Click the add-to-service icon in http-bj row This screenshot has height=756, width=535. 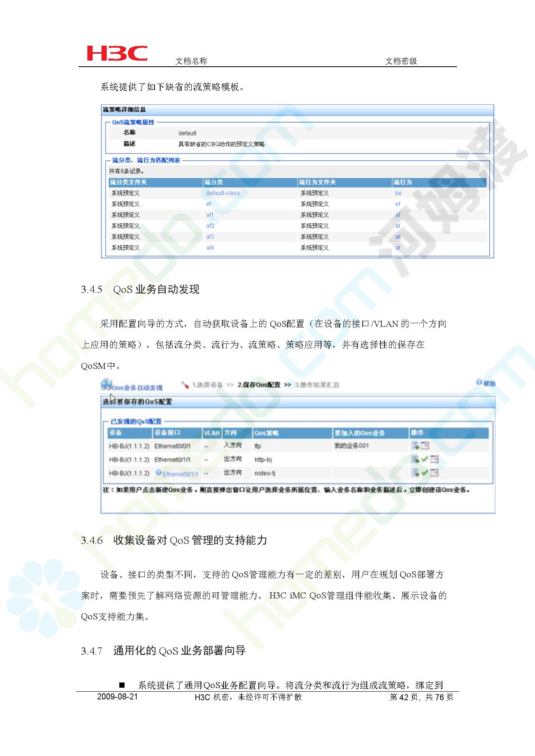[x=415, y=459]
